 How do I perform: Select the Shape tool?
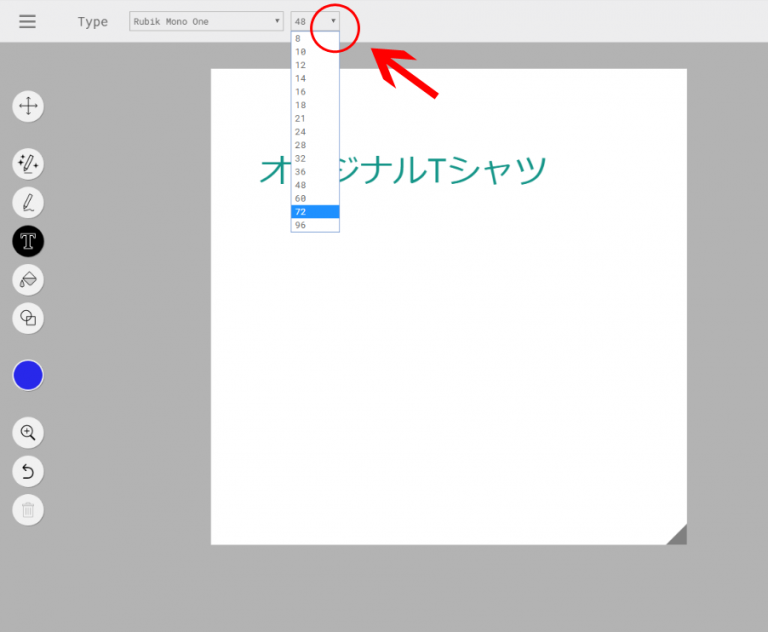(28, 318)
